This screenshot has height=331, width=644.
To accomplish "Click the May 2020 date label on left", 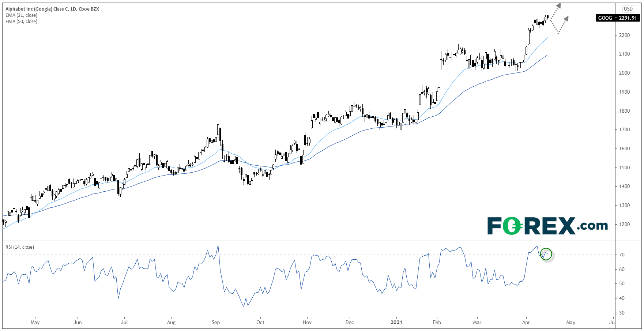I will [35, 322].
